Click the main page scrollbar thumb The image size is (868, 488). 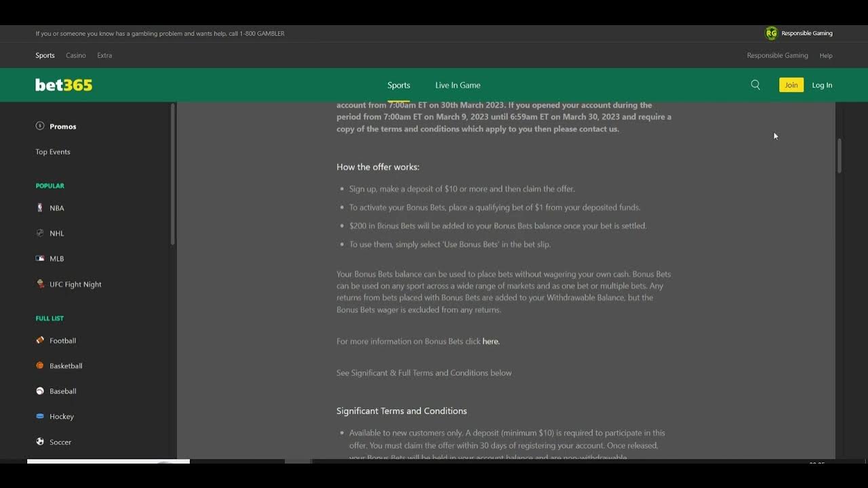click(x=839, y=156)
